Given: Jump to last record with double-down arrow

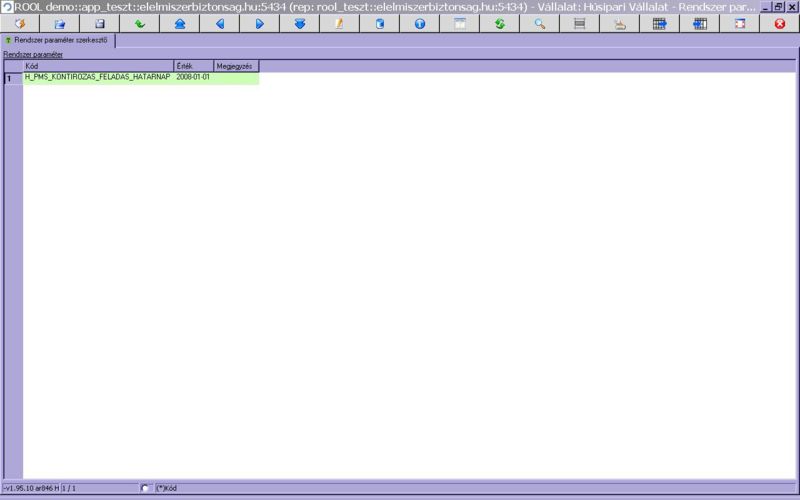Looking at the screenshot, I should point(300,23).
